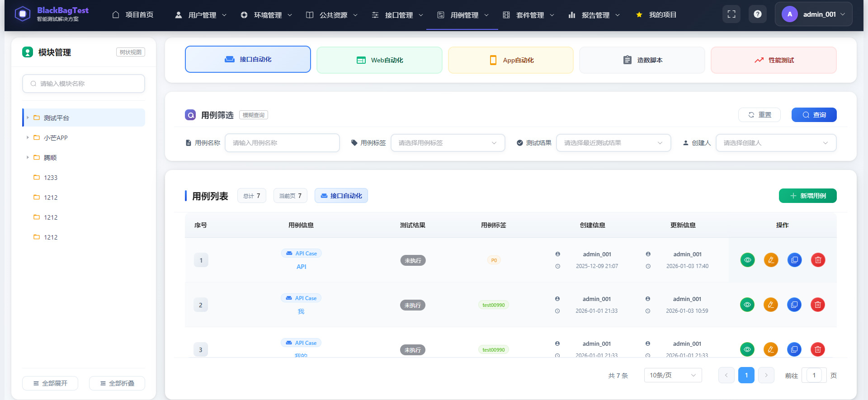The image size is (868, 400).
Task: Edit case in row 2 (orange pencil)
Action: (x=771, y=305)
